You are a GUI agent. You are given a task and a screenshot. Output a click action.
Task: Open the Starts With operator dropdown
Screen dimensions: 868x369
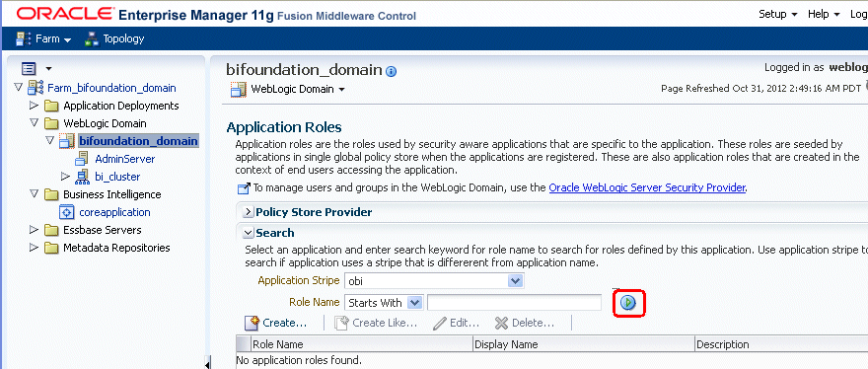[414, 303]
